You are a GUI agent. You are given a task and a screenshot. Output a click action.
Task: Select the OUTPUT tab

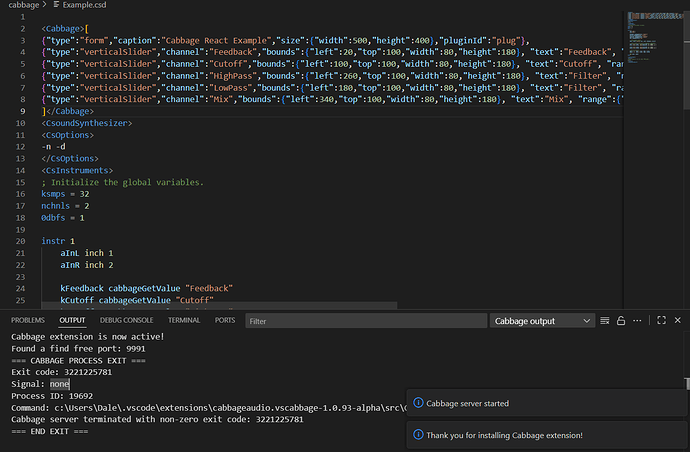pos(73,320)
